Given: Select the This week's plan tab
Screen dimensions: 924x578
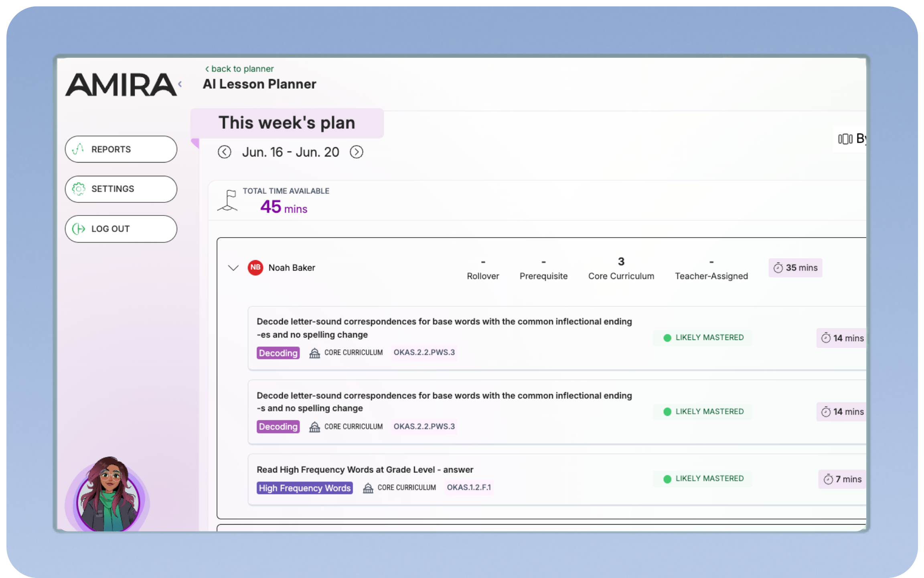Looking at the screenshot, I should 287,123.
